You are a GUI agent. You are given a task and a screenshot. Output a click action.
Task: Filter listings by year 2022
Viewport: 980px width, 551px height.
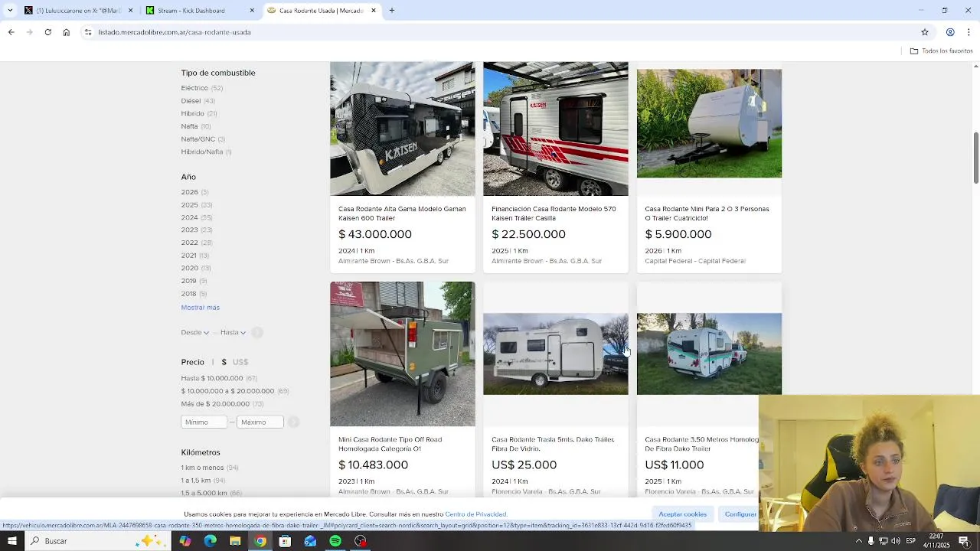click(x=196, y=243)
